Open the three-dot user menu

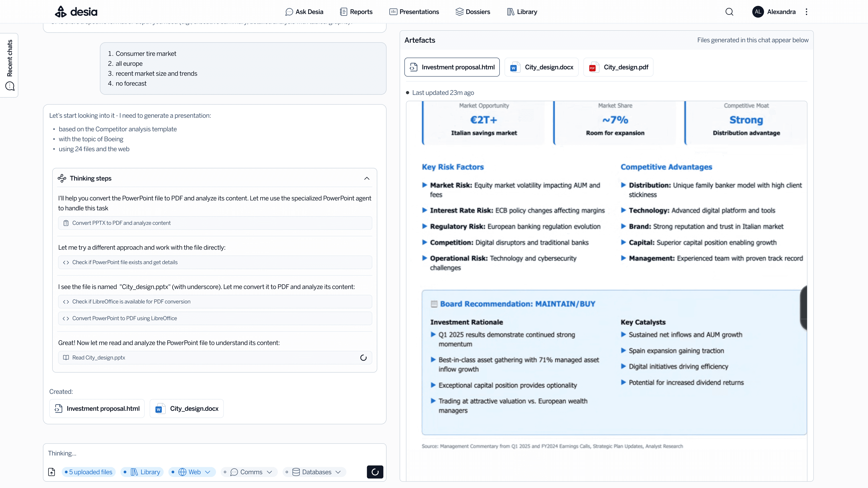pyautogui.click(x=806, y=12)
